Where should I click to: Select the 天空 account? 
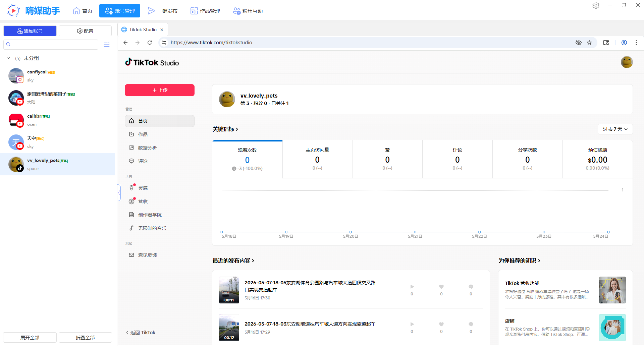58,142
